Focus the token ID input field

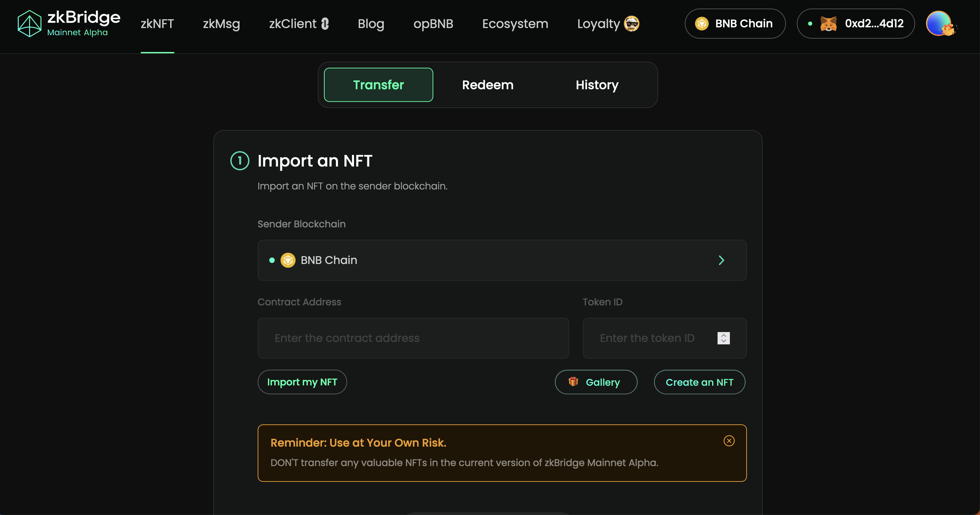point(664,338)
